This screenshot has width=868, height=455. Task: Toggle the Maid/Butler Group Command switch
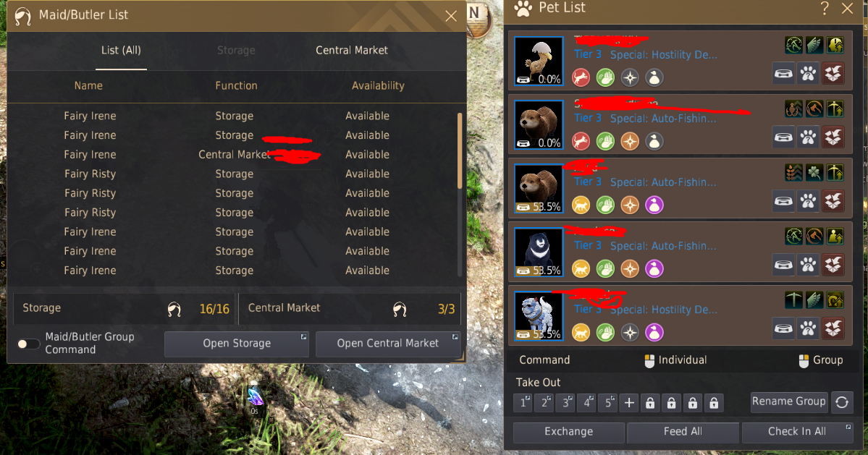click(28, 344)
